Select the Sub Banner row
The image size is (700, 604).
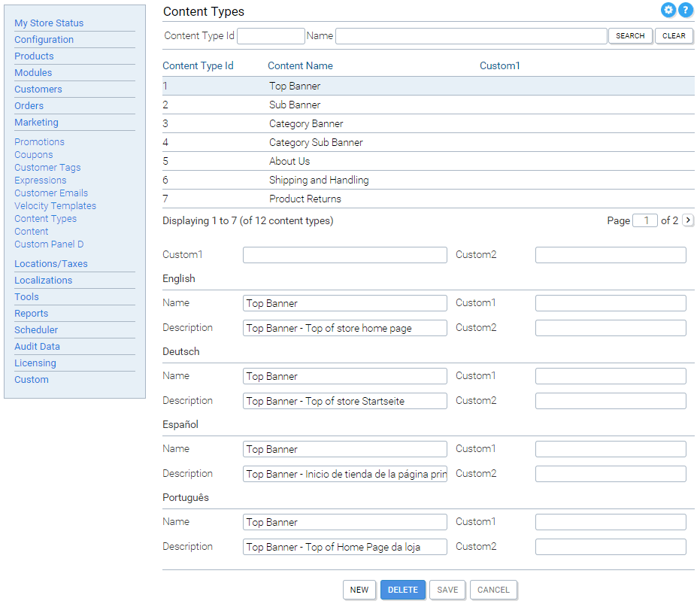[x=428, y=105]
